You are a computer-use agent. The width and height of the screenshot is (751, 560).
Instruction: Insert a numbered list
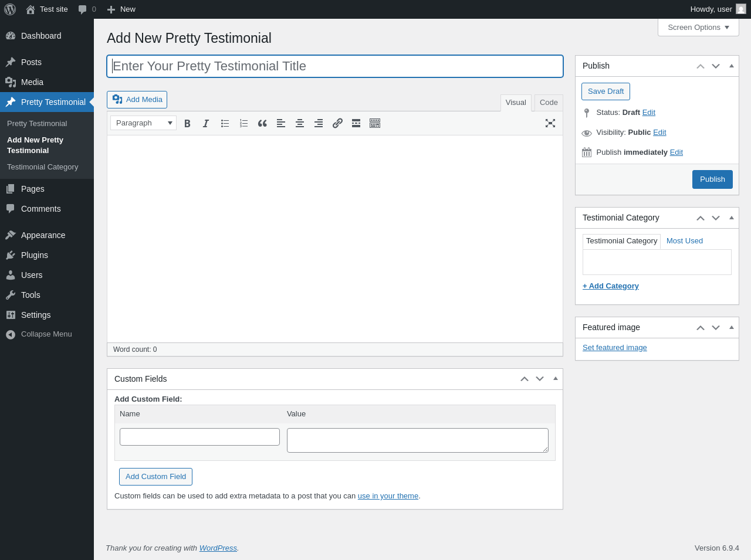pyautogui.click(x=243, y=123)
